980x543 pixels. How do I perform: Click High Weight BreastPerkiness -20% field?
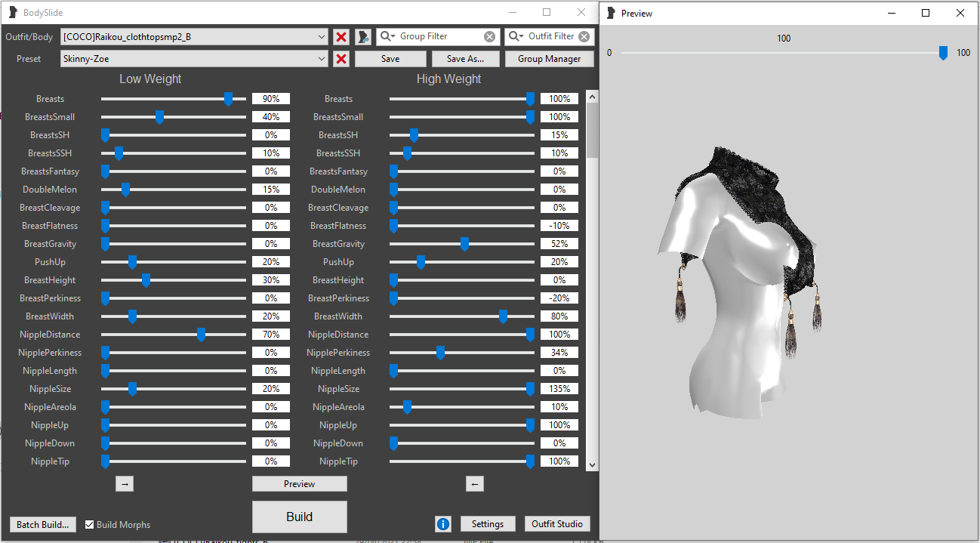point(559,298)
